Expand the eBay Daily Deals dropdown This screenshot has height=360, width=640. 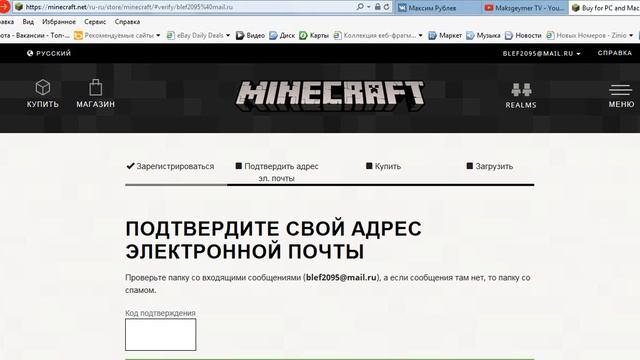click(228, 36)
